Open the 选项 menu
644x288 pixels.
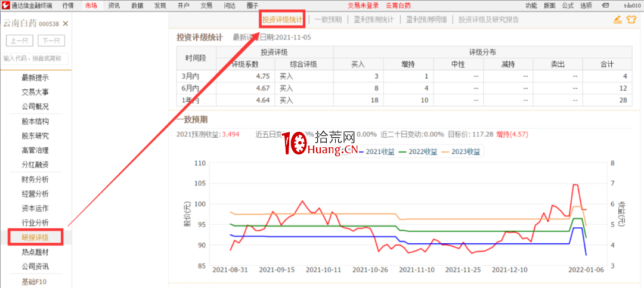coord(587,6)
